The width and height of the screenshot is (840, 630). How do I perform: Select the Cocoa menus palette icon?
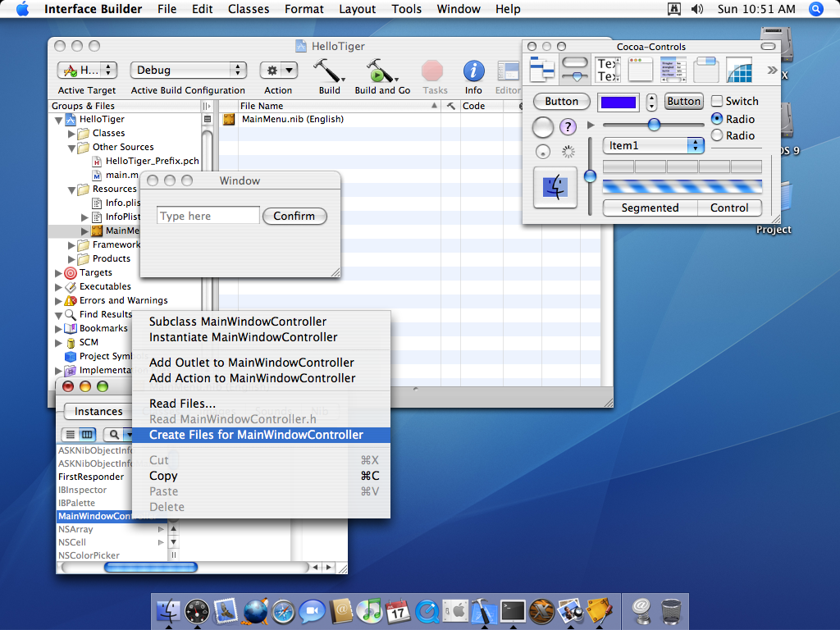click(541, 70)
